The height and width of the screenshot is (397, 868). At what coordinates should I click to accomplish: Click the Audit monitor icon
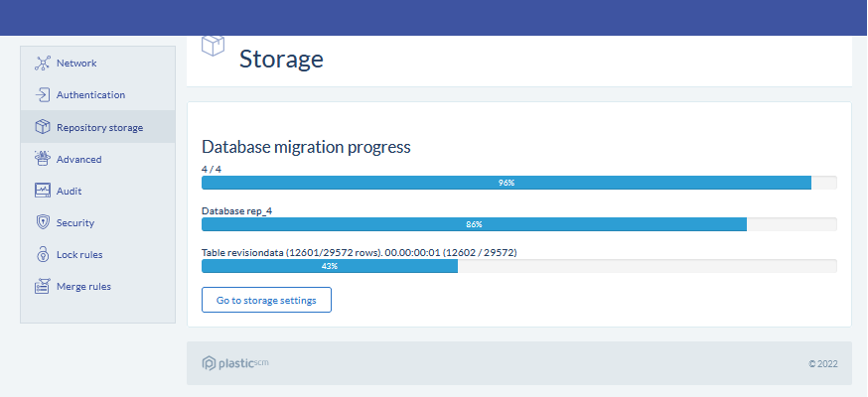click(43, 191)
